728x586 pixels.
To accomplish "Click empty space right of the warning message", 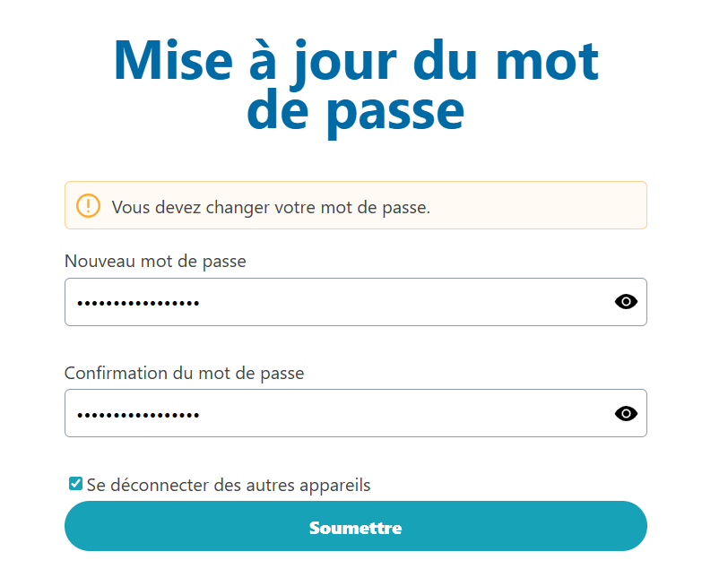I will [538, 205].
